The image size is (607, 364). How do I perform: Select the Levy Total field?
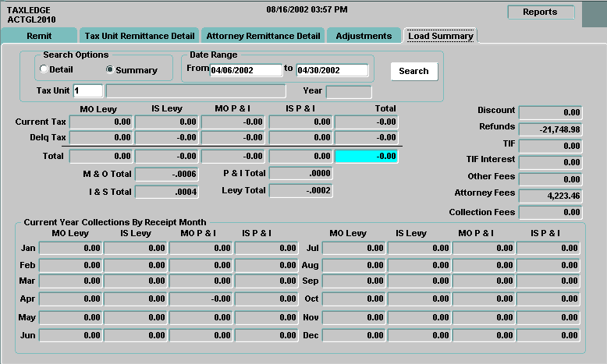tap(301, 190)
